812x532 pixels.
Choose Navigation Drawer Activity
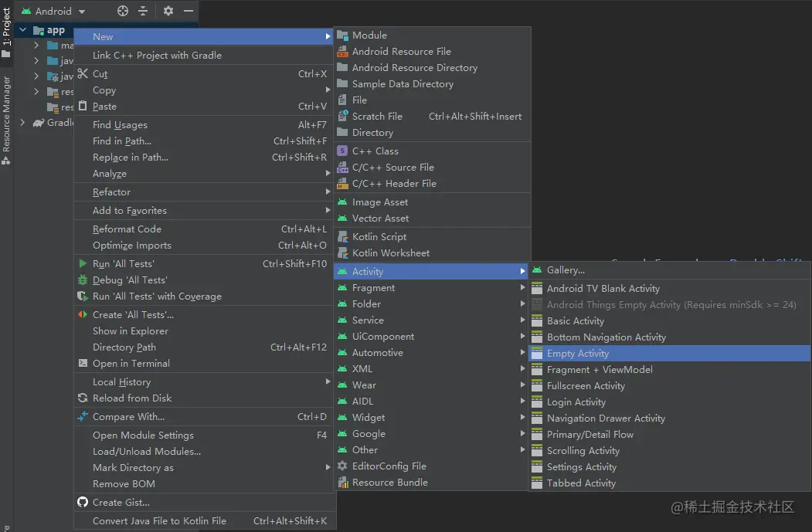[x=670, y=418]
